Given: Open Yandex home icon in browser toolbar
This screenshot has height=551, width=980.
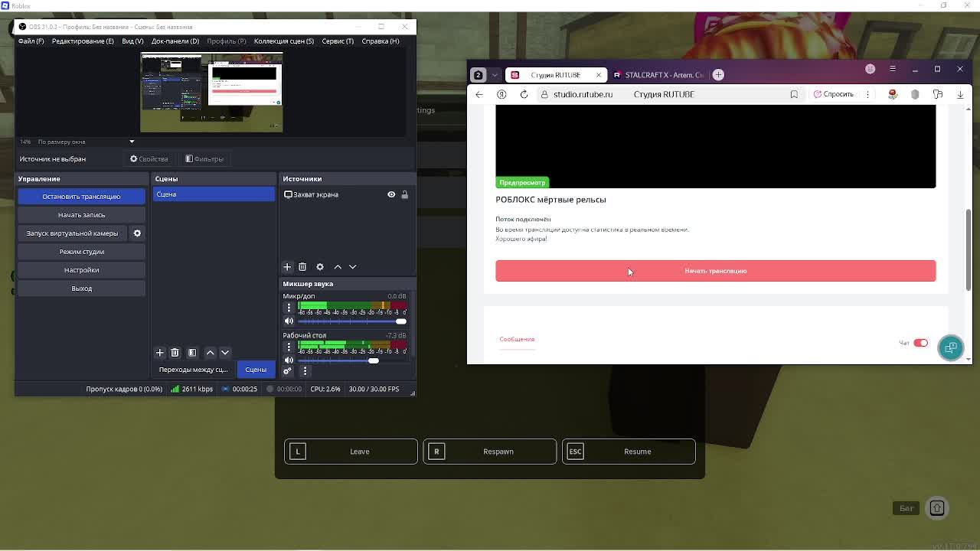Looking at the screenshot, I should point(501,94).
